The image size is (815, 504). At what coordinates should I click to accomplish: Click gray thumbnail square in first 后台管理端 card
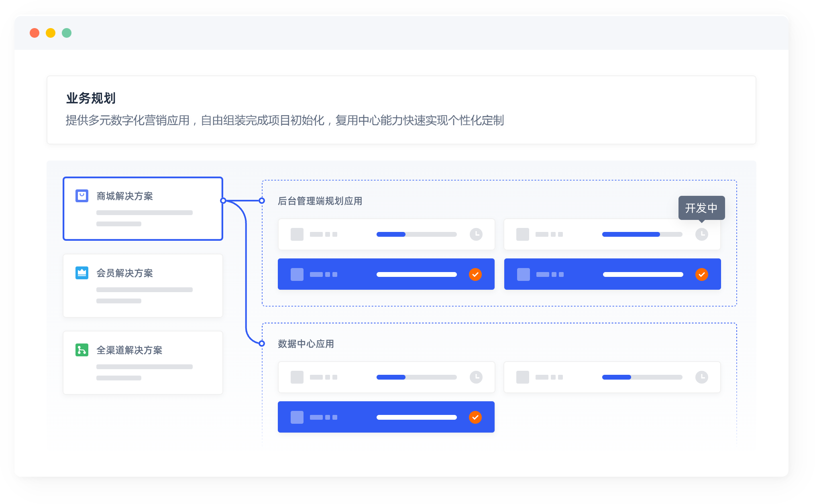click(297, 234)
